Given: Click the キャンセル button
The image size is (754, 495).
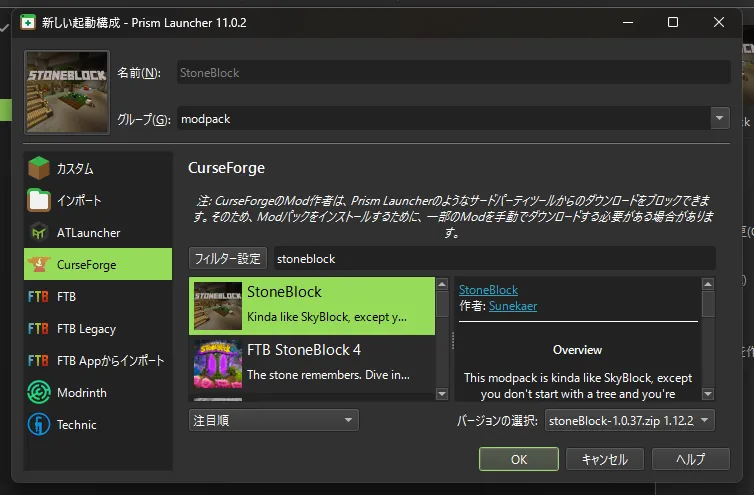Looking at the screenshot, I should (604, 459).
